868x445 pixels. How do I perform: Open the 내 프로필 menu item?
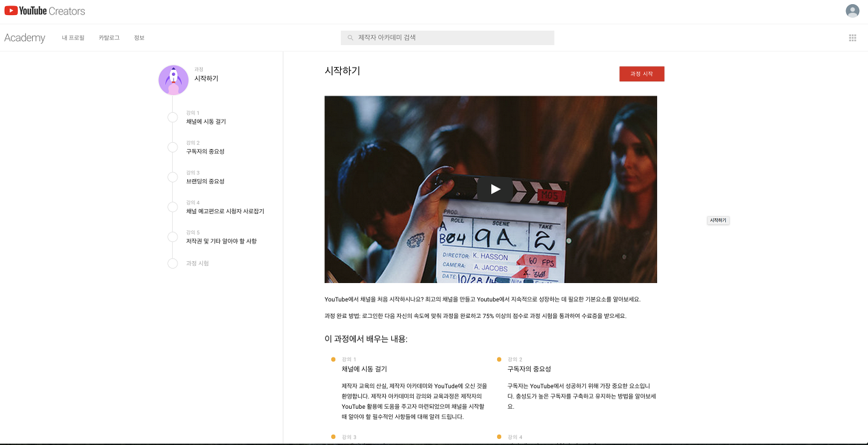(73, 38)
